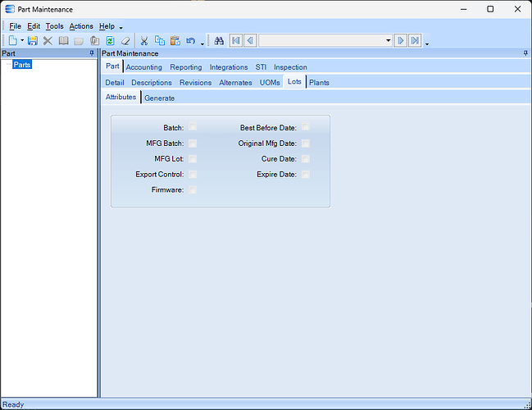
Task: Go to the first record
Action: pyautogui.click(x=236, y=41)
